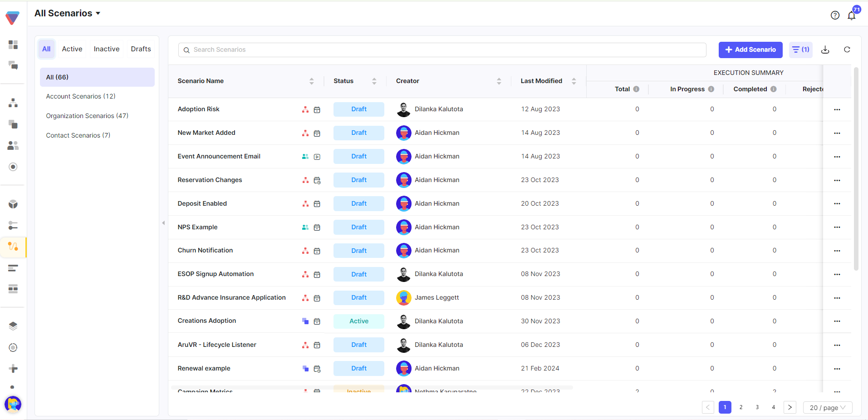Open the filter (1) button
Screen dimensions: 868x420
(x=801, y=50)
